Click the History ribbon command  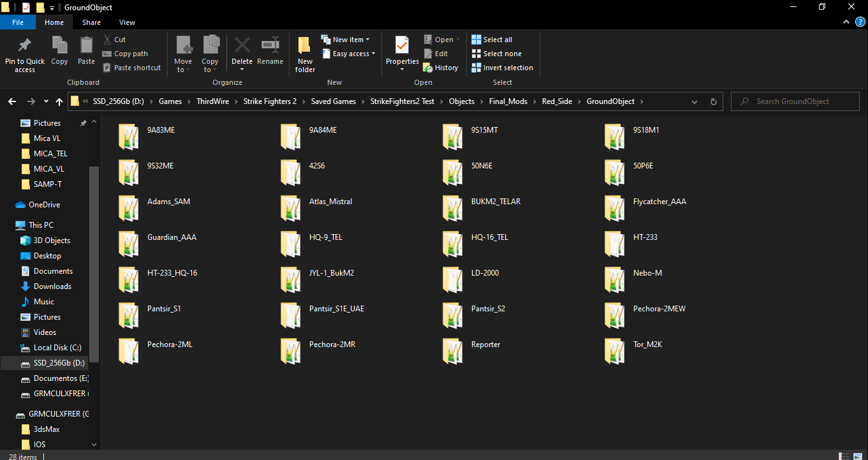pos(441,68)
